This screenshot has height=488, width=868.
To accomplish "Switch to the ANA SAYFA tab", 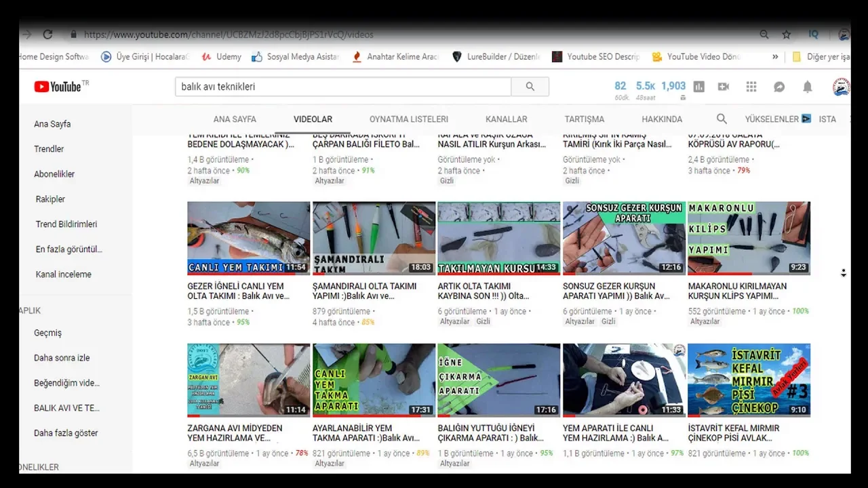I will pyautogui.click(x=235, y=119).
